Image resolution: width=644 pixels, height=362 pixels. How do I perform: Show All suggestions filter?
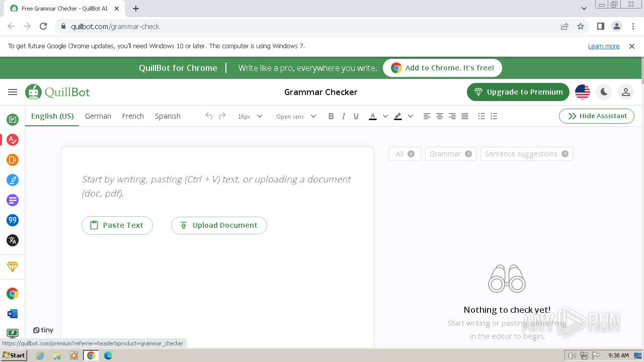tap(405, 154)
